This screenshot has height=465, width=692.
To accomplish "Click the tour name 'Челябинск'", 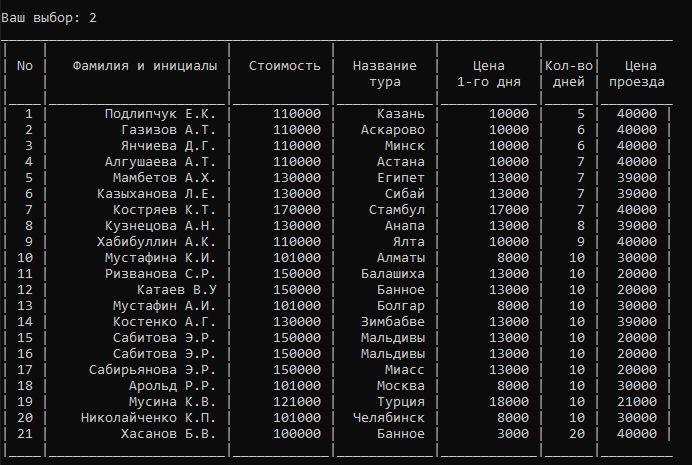I will point(389,418).
